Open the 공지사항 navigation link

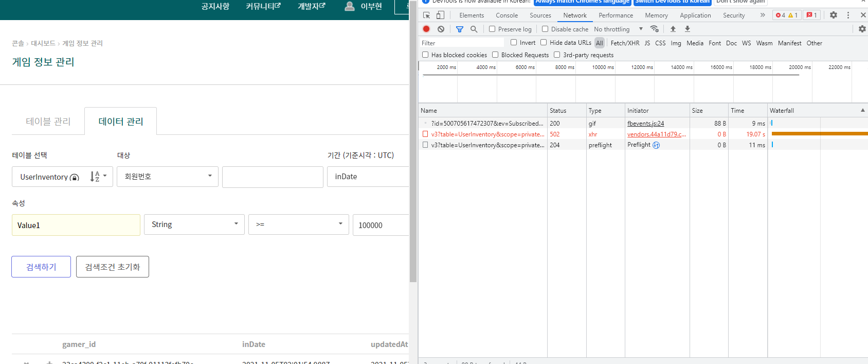[x=215, y=6]
